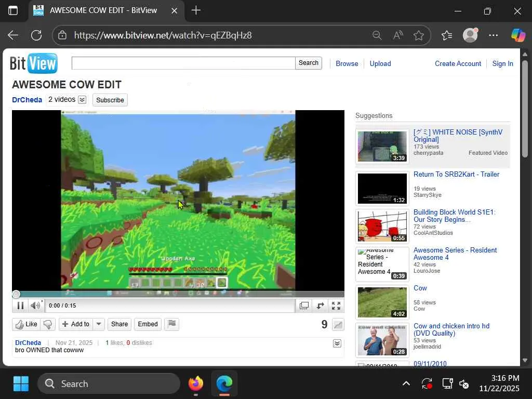The width and height of the screenshot is (532, 399).
Task: Open a new tab with plus button
Action: 196,10
